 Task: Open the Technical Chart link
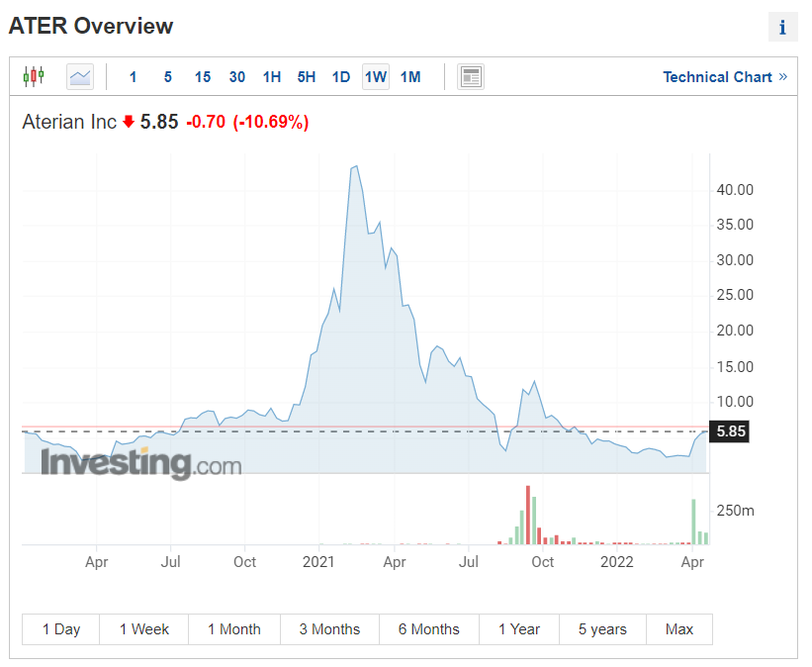click(x=725, y=77)
